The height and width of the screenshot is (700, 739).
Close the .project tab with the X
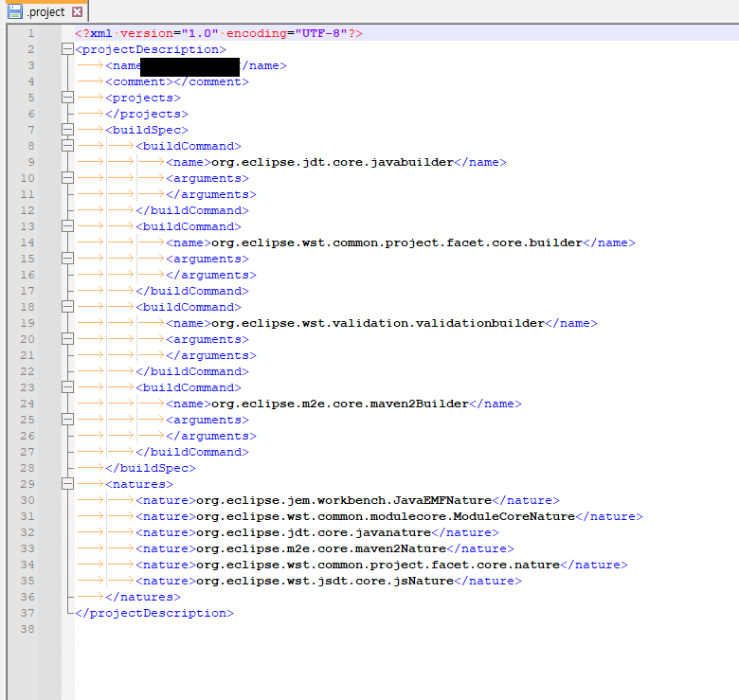(78, 11)
